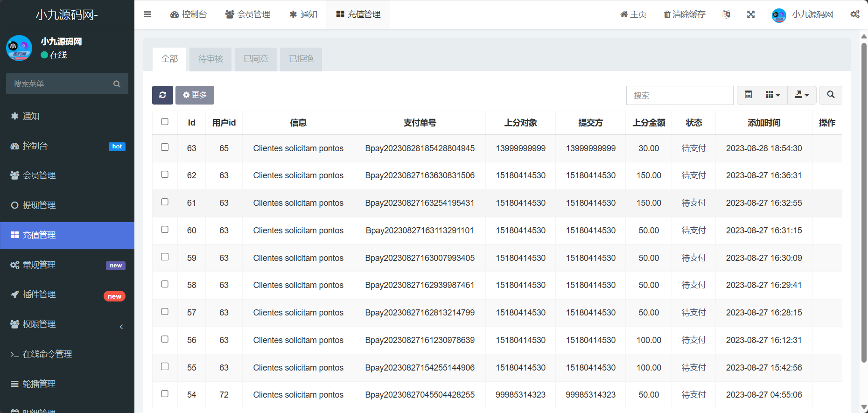
Task: Click the language translate icon in header
Action: 726,14
